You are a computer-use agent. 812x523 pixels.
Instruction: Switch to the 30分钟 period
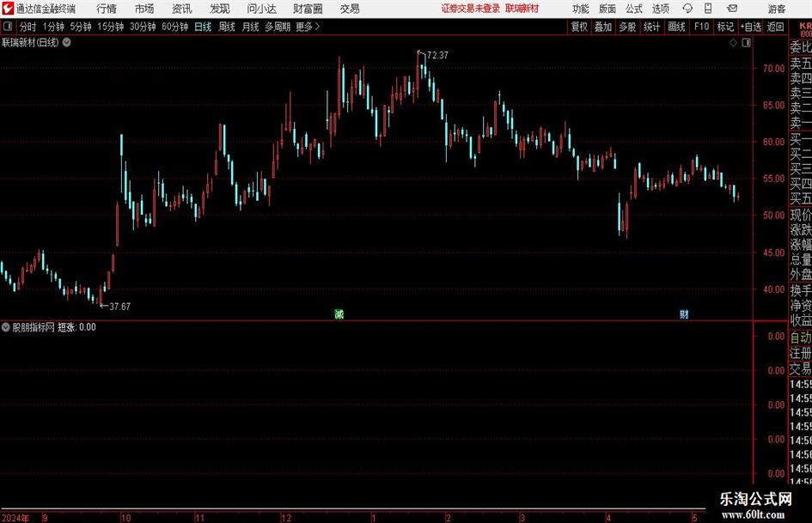143,27
